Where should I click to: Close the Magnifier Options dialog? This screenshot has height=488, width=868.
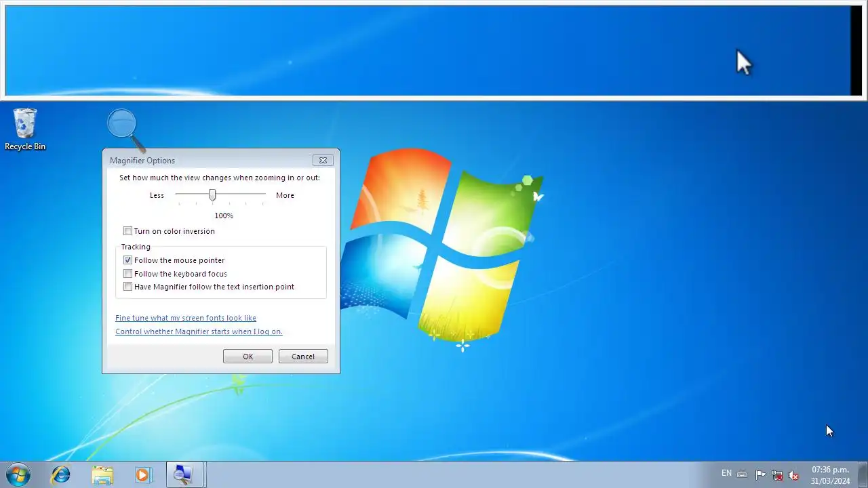coord(323,161)
